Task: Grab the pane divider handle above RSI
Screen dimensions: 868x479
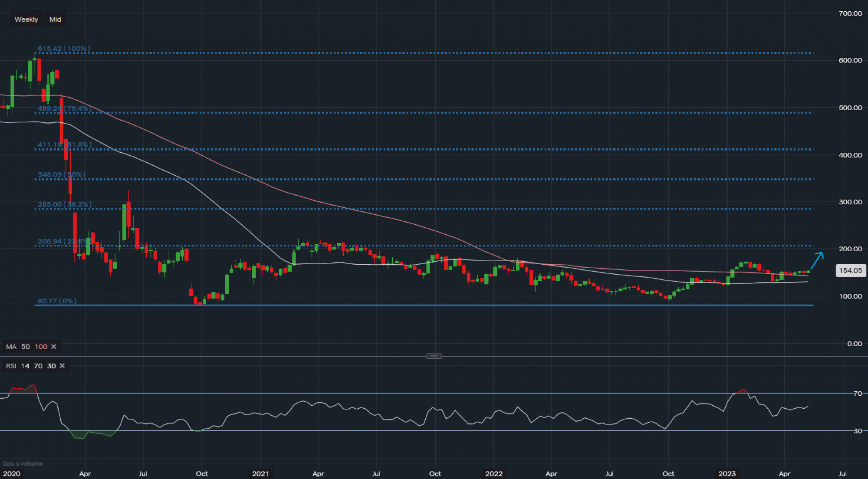Action: pyautogui.click(x=434, y=356)
